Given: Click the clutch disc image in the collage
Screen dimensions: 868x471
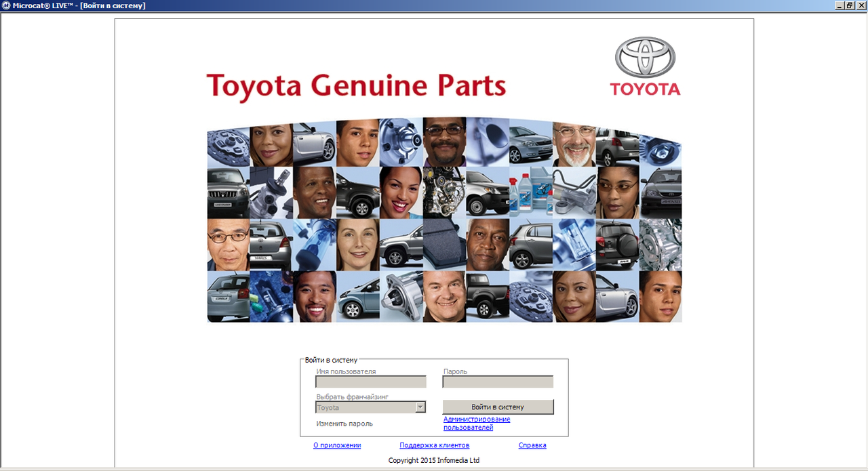Looking at the screenshot, I should [x=228, y=144].
